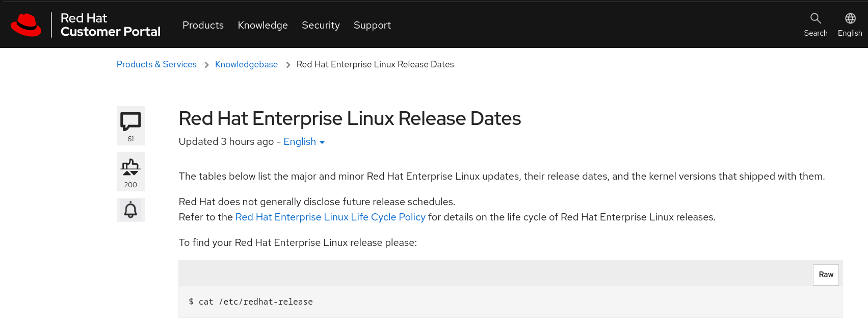Click 'To find your Red Hat Enterprise Linux release please:'
Viewport: 868px width, 323px height.
point(298,242)
